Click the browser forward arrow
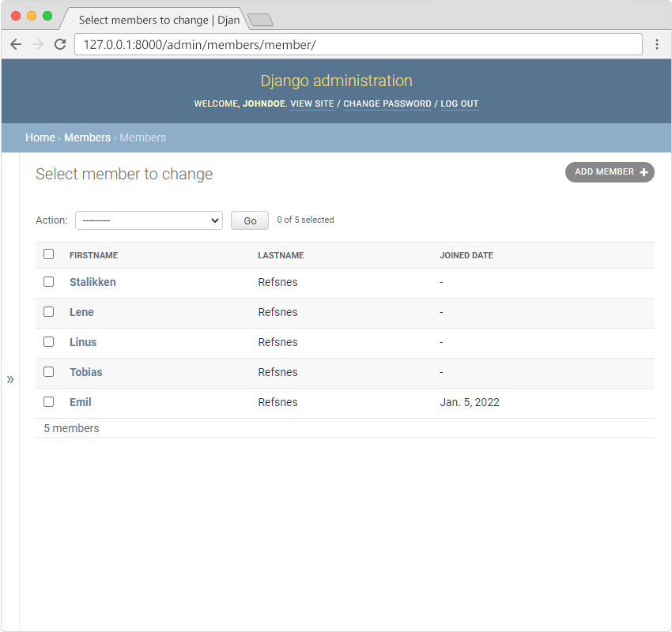The image size is (672, 632). click(x=37, y=44)
